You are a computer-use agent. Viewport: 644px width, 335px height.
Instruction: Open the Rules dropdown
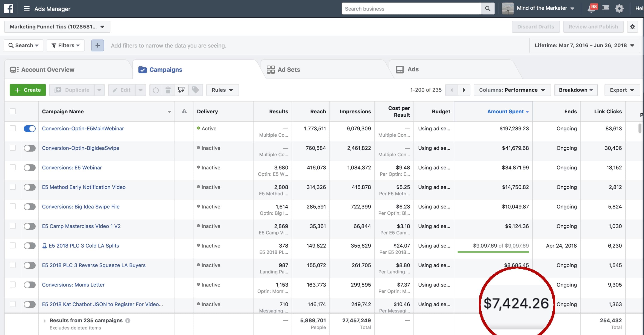pos(222,90)
